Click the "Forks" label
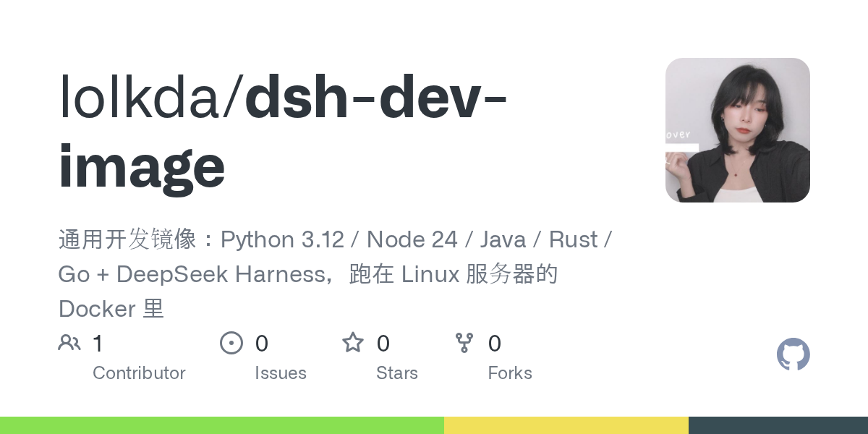This screenshot has height=434, width=868. click(x=510, y=373)
